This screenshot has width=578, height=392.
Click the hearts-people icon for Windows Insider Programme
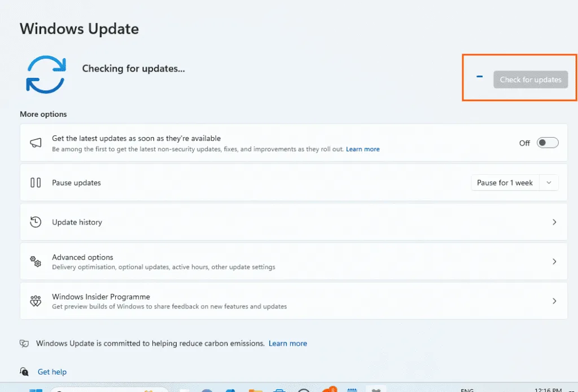pos(36,301)
